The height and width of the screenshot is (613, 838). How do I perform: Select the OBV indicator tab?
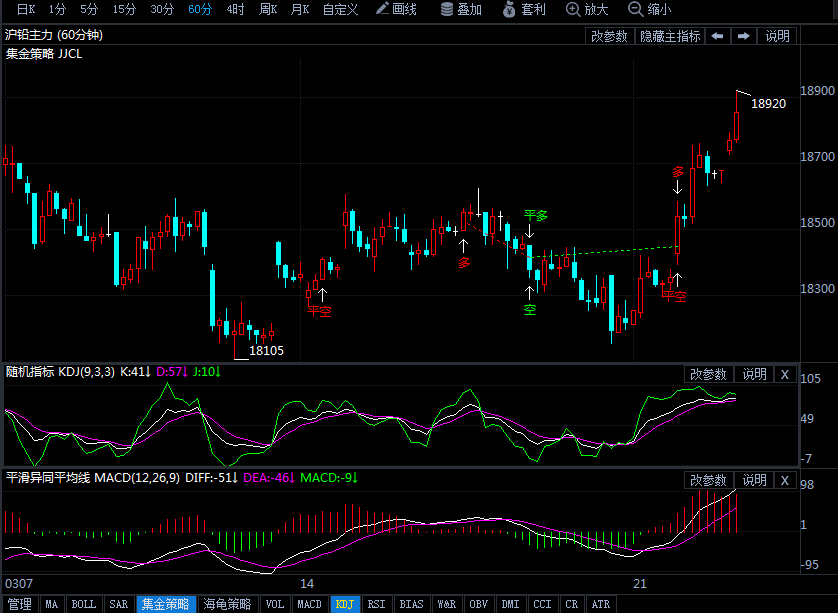[x=479, y=604]
